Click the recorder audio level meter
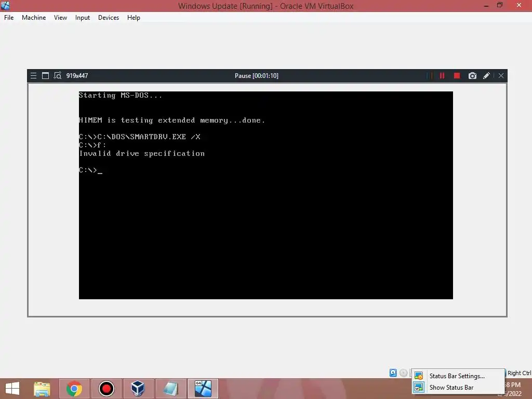 430,76
